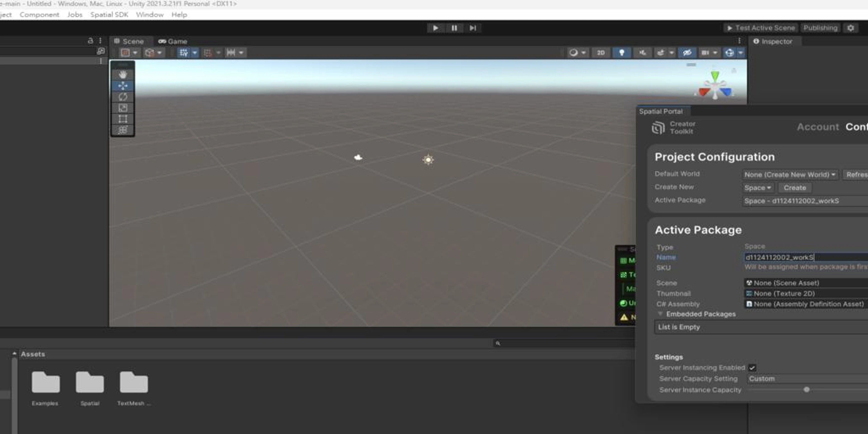Click the search icon in the Project panel
Screen dimensions: 868x434
pos(498,343)
